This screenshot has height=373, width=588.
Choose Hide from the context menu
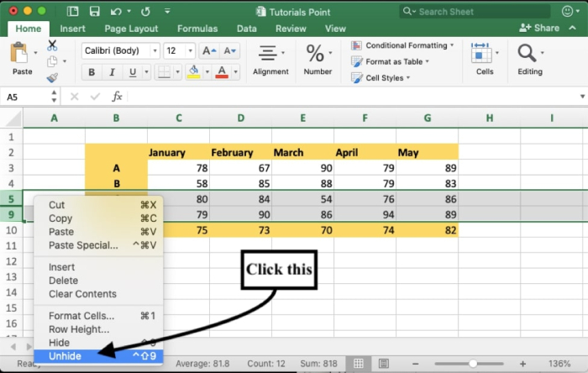98,343
